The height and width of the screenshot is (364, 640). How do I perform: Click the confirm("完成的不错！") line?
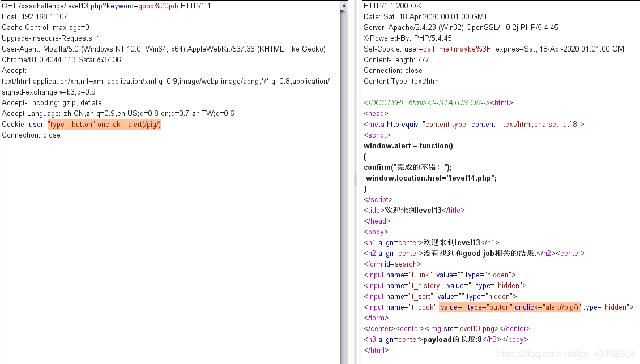408,168
